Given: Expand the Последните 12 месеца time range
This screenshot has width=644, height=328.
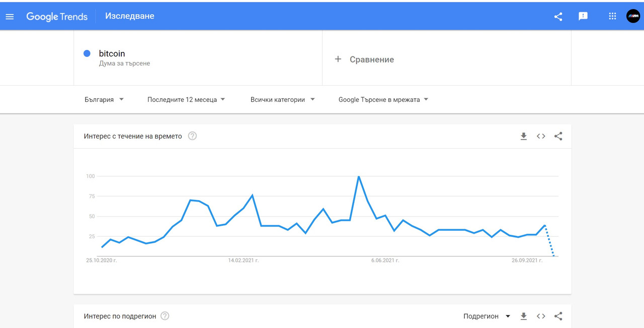Looking at the screenshot, I should pos(186,100).
